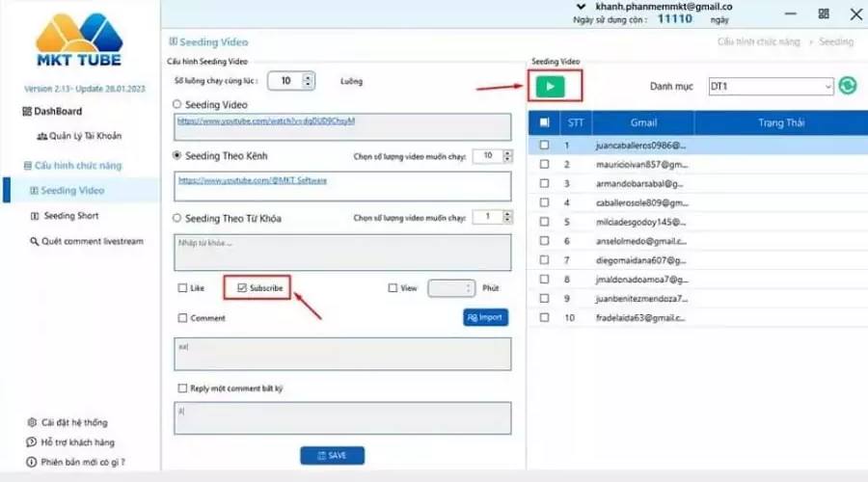
Task: Select the Seeding Theo Từ Khóa radio button
Action: (176, 218)
